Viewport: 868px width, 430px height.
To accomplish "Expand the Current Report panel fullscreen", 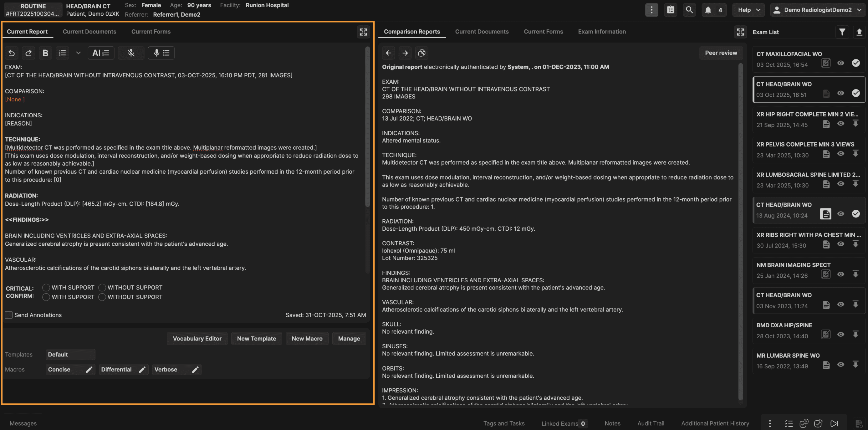I will [363, 32].
